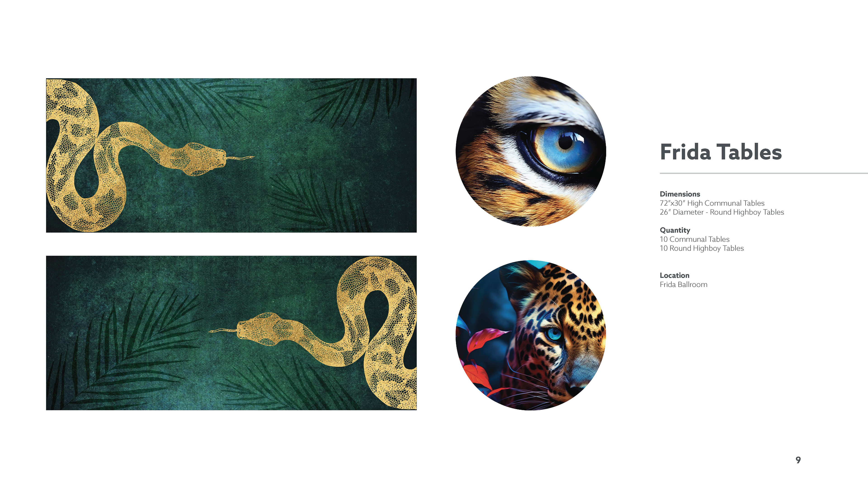Click the page number 9
The image size is (868, 488).
[x=798, y=460]
